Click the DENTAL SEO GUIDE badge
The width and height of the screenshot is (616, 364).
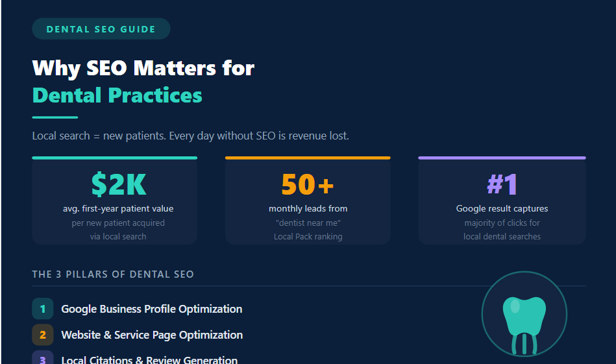point(101,29)
